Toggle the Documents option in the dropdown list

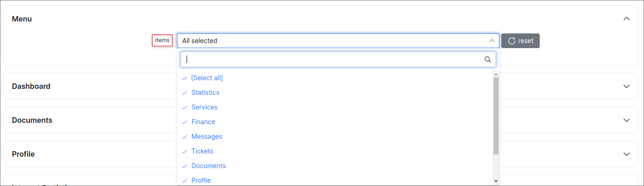pos(209,166)
